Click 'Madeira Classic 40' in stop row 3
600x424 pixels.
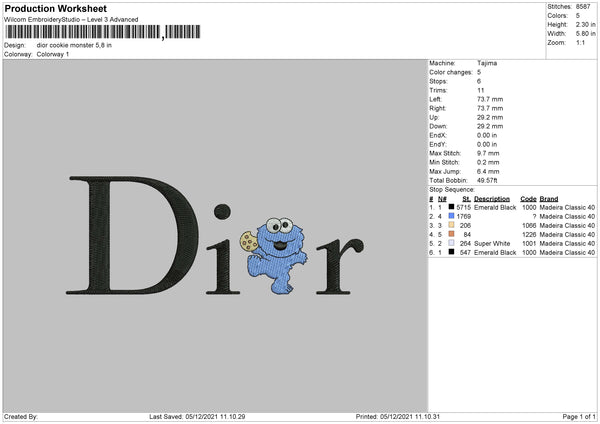coord(567,225)
